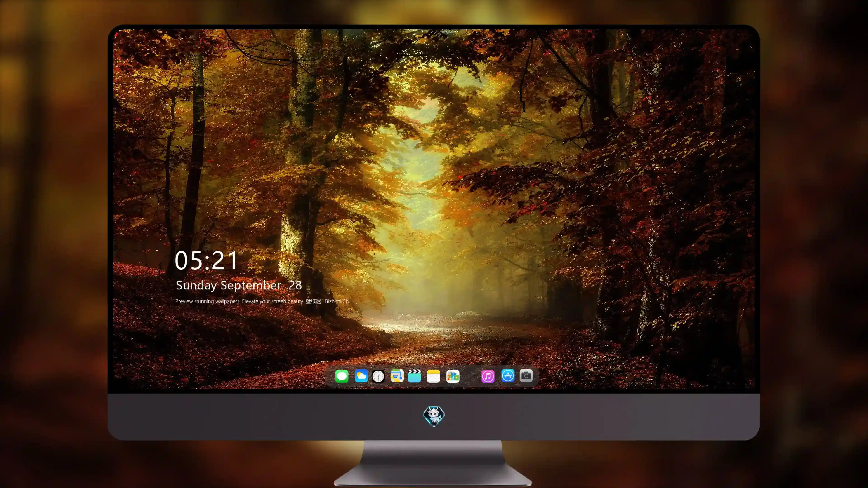
Task: Open the Clock app in the dock
Action: 378,376
